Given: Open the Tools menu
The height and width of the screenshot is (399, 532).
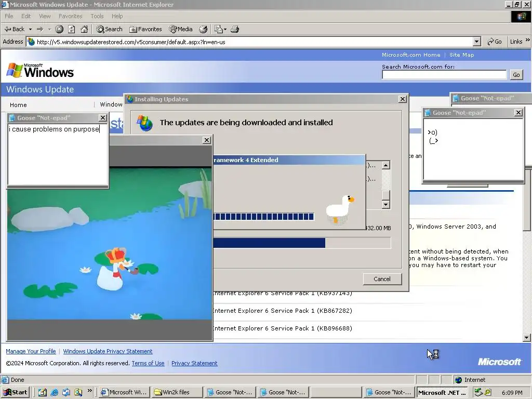Looking at the screenshot, I should coord(97,16).
